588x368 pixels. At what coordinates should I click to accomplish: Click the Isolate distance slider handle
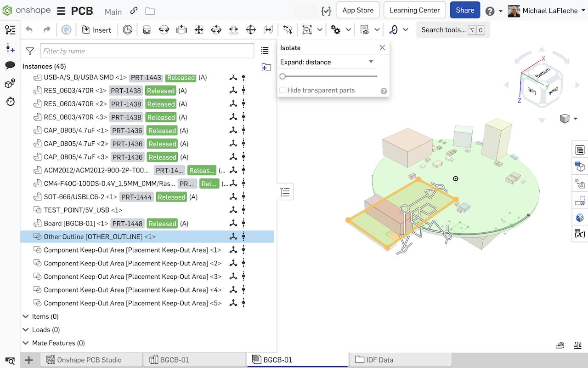tap(283, 76)
